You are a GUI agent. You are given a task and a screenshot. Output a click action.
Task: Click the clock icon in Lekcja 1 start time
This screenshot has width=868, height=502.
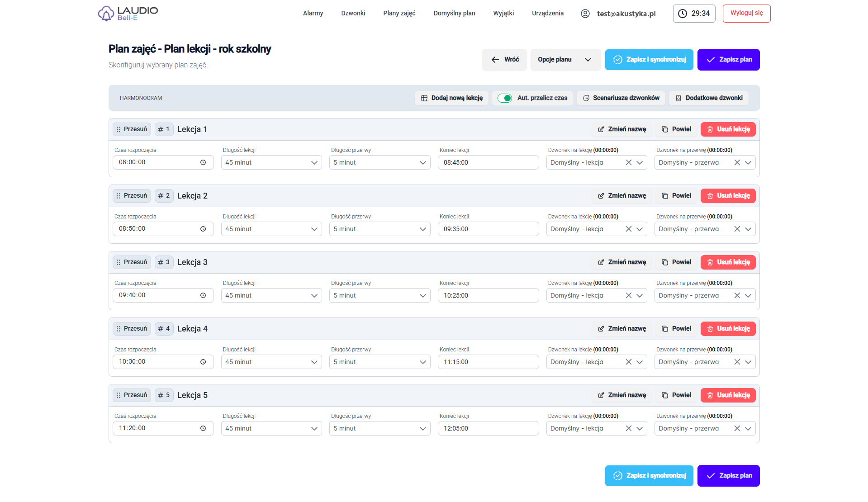pyautogui.click(x=203, y=162)
